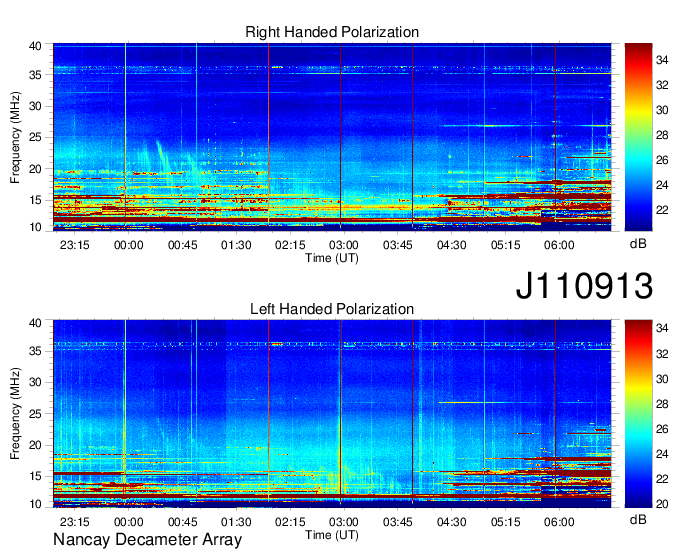Click the 35 MHz tick on Right Handed plot
680x552 pixels.
(x=35, y=75)
